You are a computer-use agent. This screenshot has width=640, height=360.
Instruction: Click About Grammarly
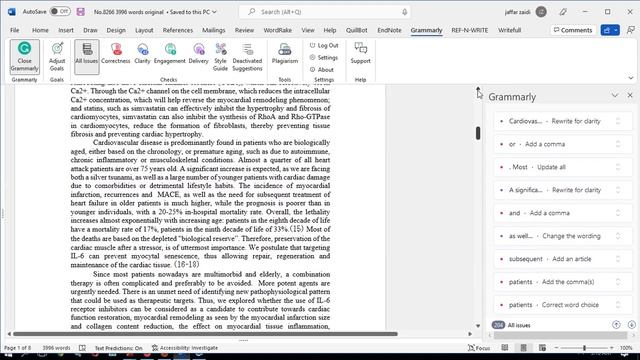[x=322, y=70]
